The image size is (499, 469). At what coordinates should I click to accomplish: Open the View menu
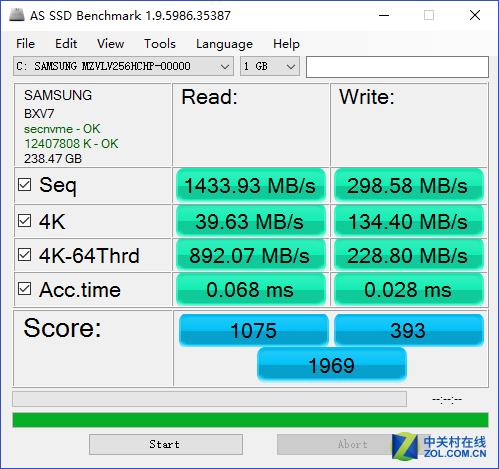pos(110,44)
